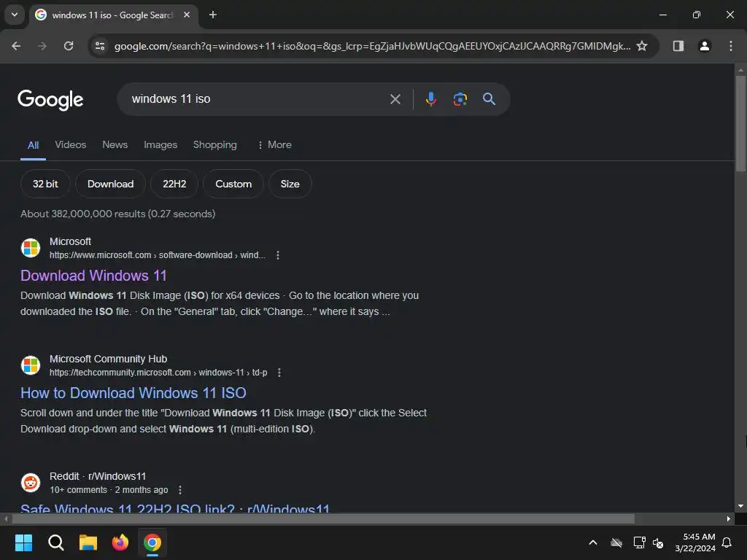747x560 pixels.
Task: Open options for the Community Hub result
Action: tap(279, 373)
